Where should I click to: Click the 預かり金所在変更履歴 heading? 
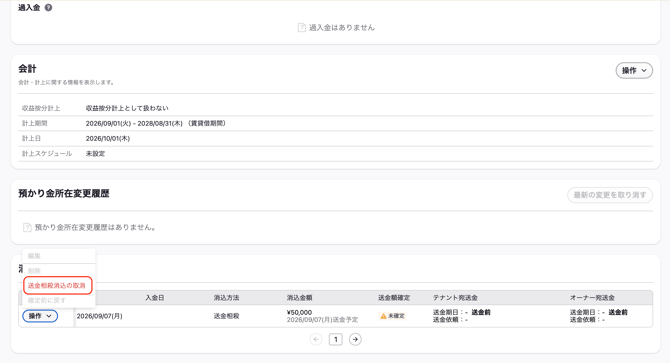tap(64, 193)
